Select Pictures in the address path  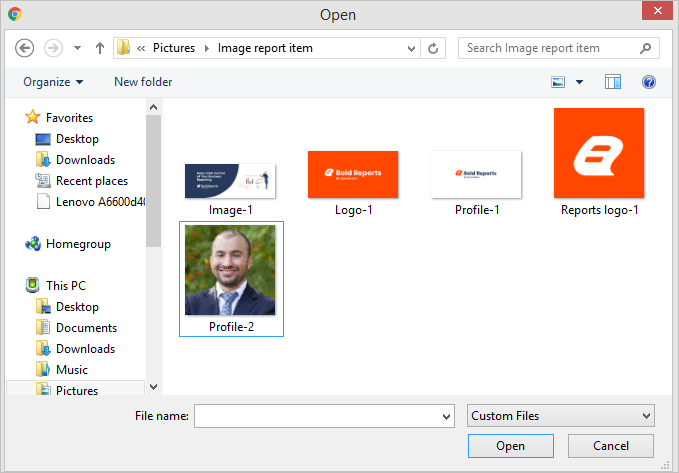[174, 48]
